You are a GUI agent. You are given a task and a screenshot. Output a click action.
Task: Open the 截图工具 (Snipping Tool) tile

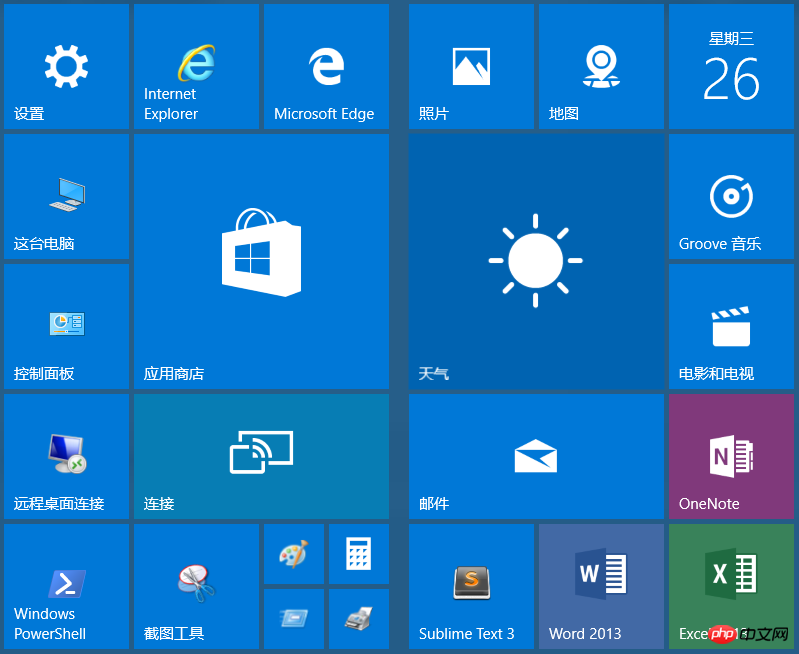[196, 586]
